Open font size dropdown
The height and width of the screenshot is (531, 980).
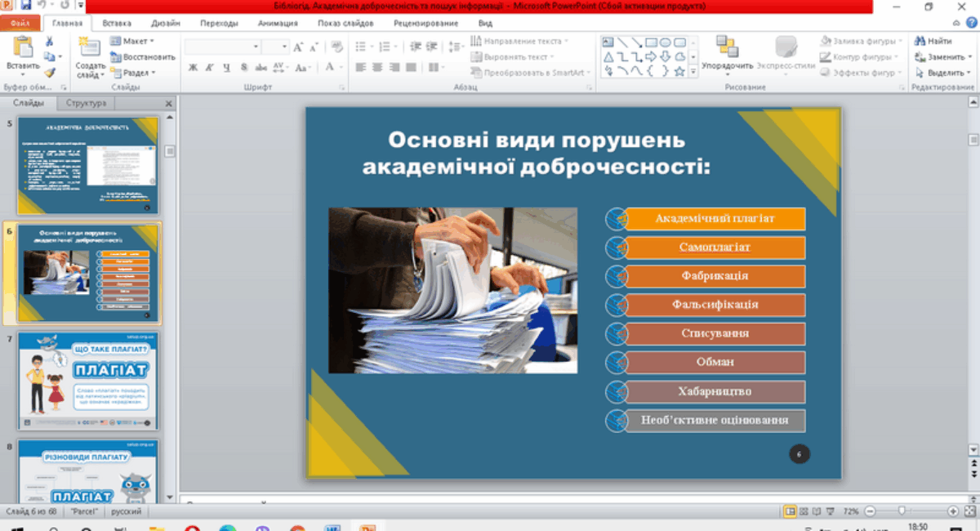click(x=285, y=47)
